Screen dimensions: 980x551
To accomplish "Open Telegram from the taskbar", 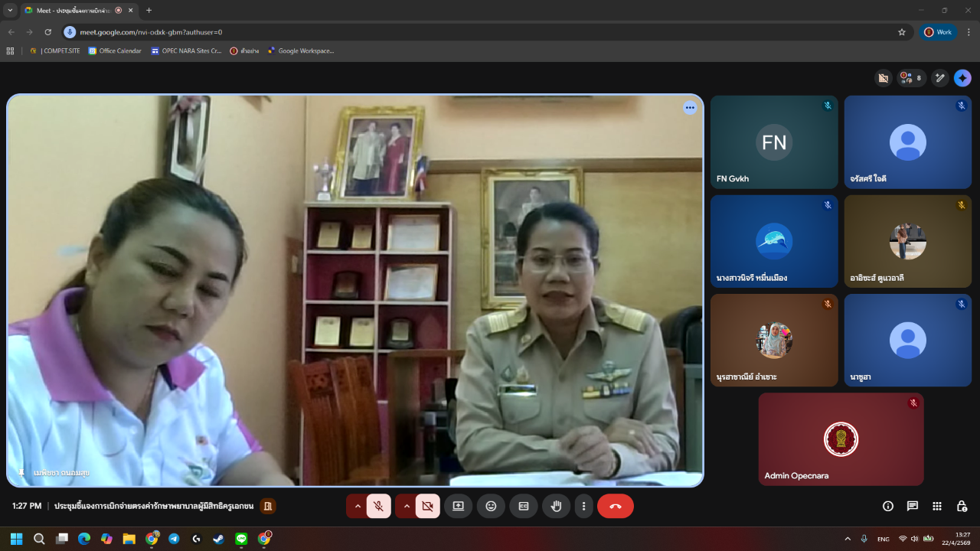I will tap(174, 539).
